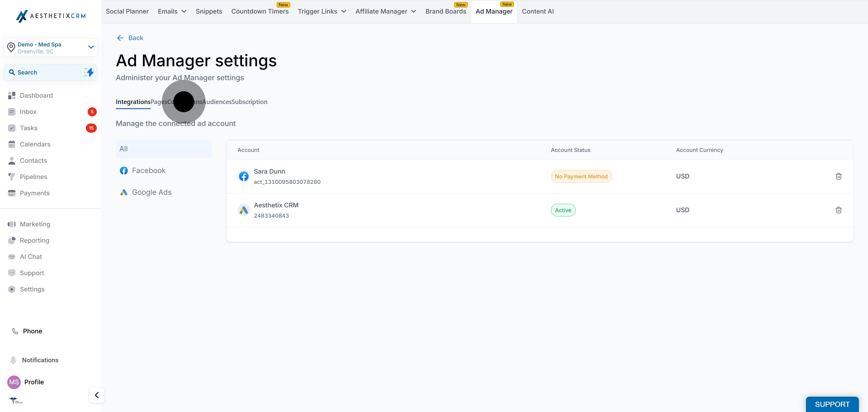Expand the Trigger Links menu
868x412 pixels.
[x=322, y=11]
